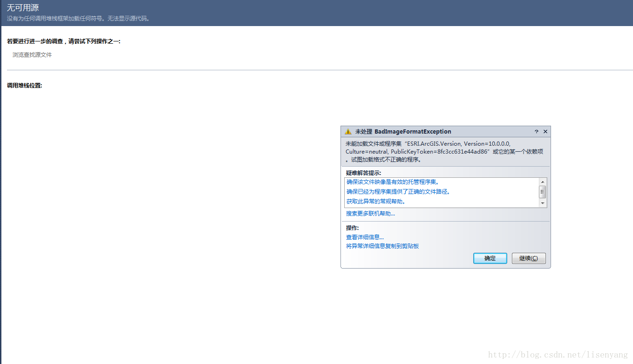633x364 pixels.
Task: Click the yellow warning icon in exception dialog
Action: pyautogui.click(x=348, y=132)
